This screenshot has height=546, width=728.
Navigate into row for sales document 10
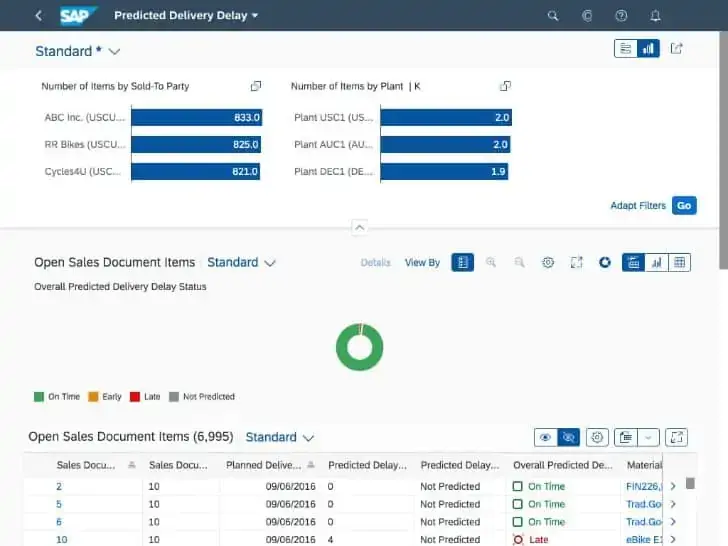pyautogui.click(x=673, y=540)
